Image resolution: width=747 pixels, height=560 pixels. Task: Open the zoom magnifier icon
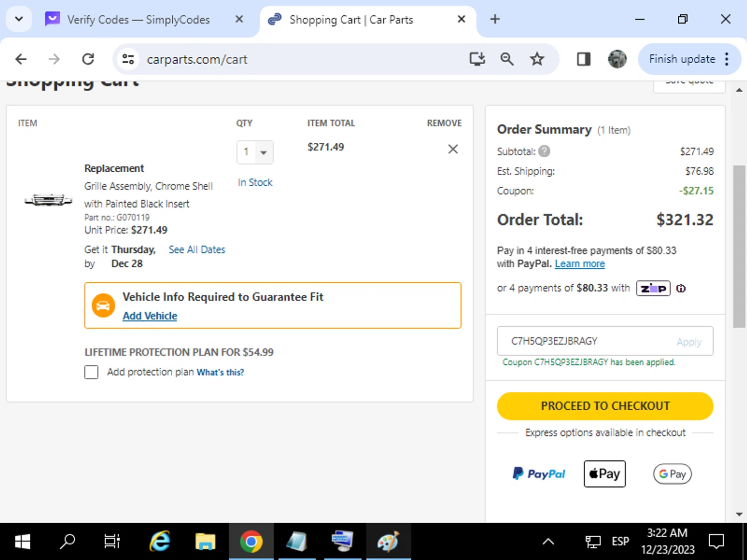pos(507,59)
